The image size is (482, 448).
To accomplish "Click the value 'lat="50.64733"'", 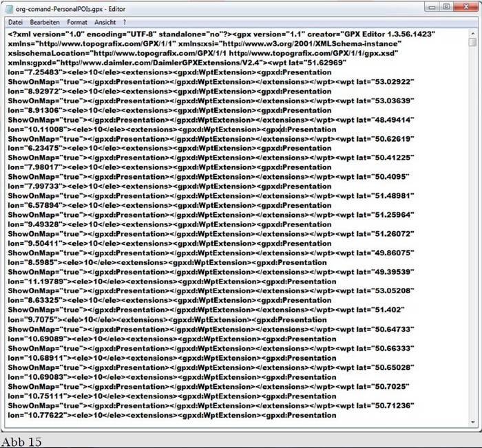I will [x=385, y=330].
